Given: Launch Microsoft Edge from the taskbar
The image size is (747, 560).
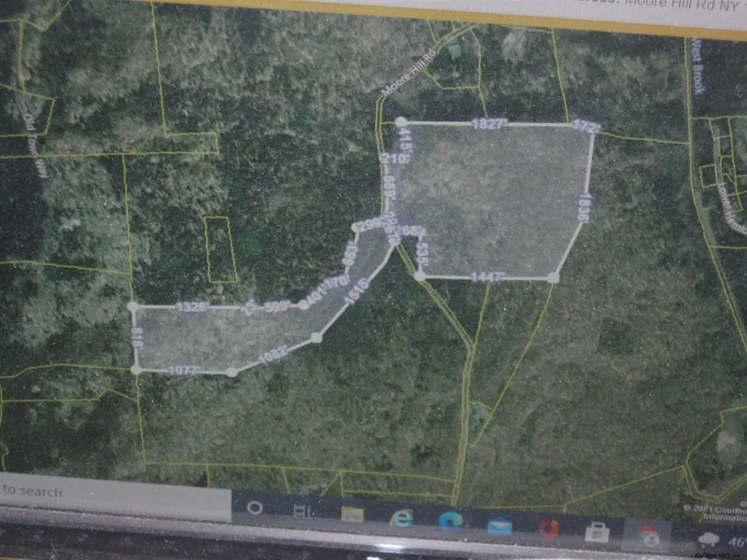Looking at the screenshot, I should (x=449, y=521).
